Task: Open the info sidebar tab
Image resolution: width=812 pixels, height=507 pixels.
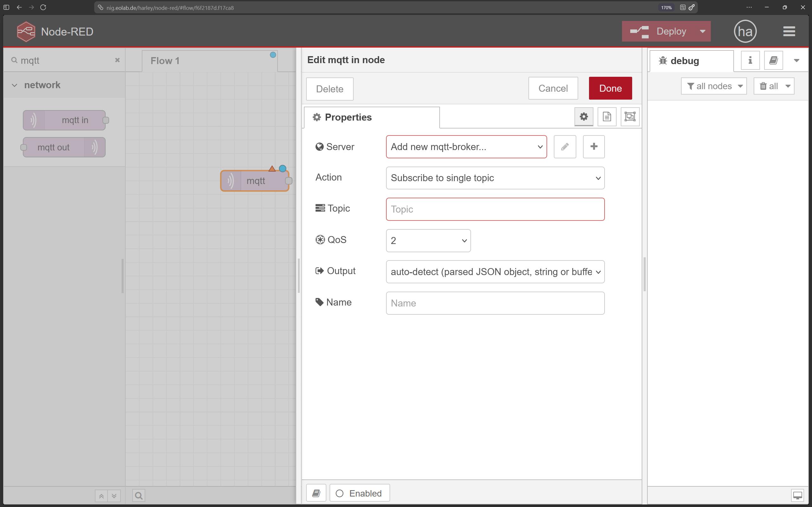Action: tap(750, 60)
